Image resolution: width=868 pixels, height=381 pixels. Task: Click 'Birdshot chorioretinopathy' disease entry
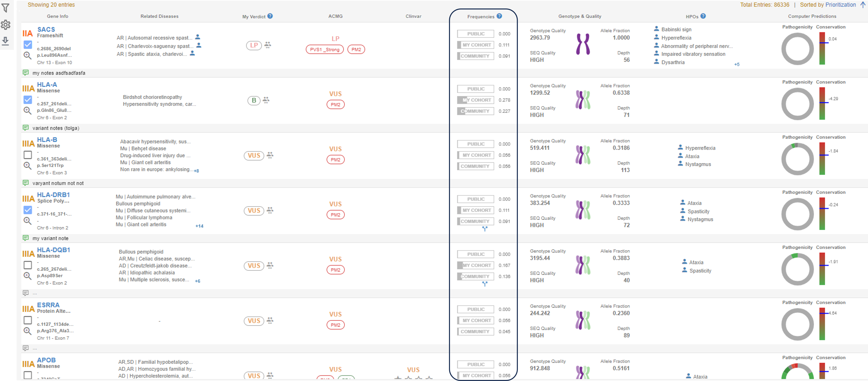click(x=152, y=97)
